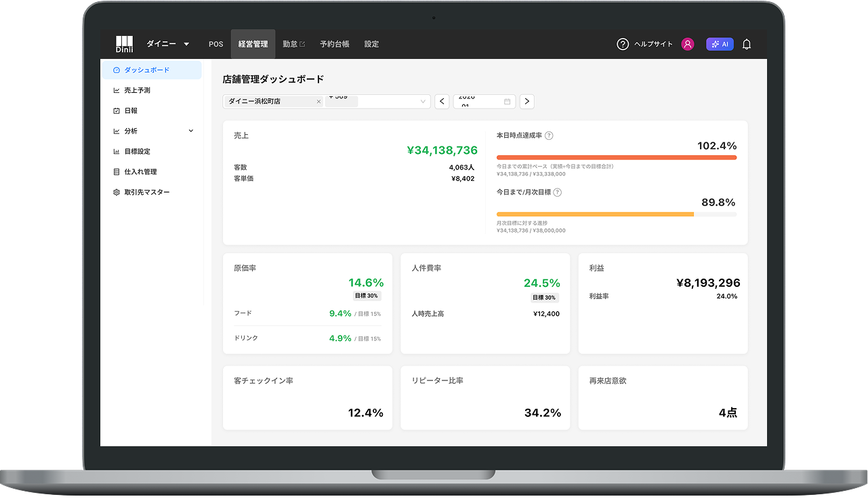Show info tooltip for 今日まで/月次目標
The width and height of the screenshot is (868, 501).
point(557,193)
